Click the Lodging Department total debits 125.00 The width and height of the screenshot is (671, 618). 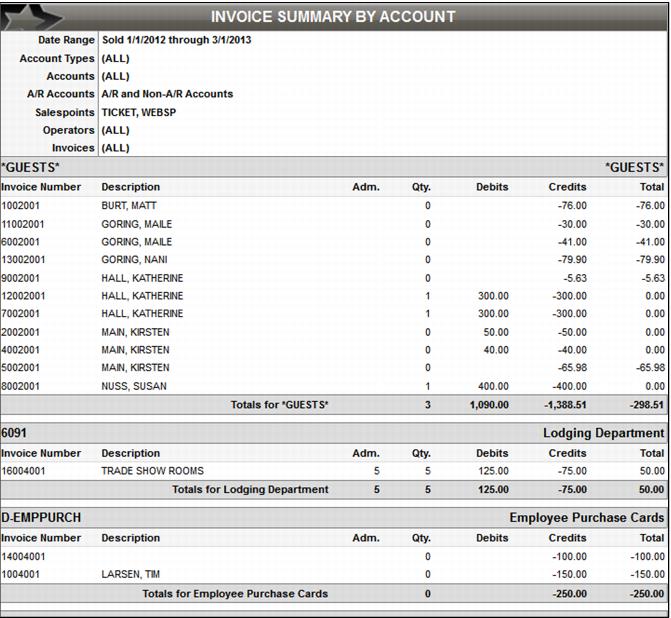[493, 490]
